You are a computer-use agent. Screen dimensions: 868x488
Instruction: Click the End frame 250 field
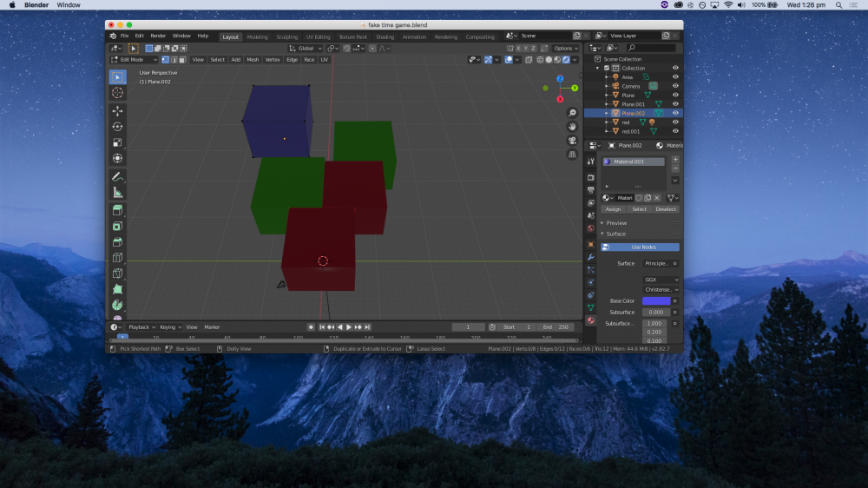click(x=556, y=327)
